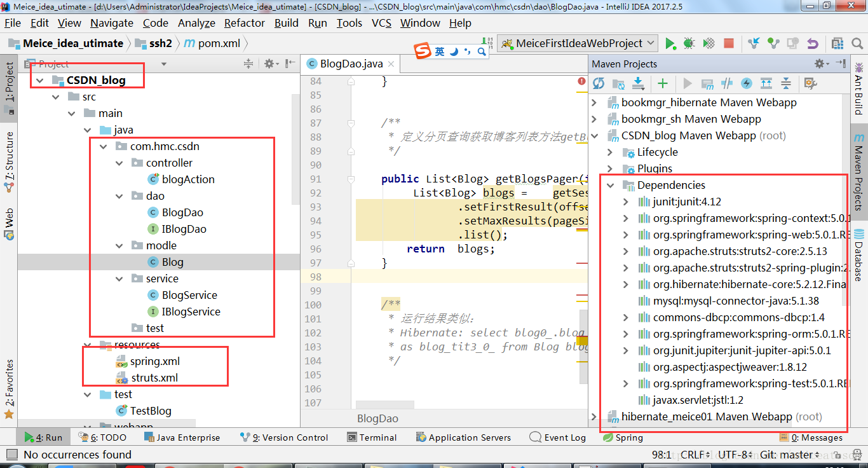
Task: Toggle Sogou English/Chinese input mode
Action: [440, 52]
